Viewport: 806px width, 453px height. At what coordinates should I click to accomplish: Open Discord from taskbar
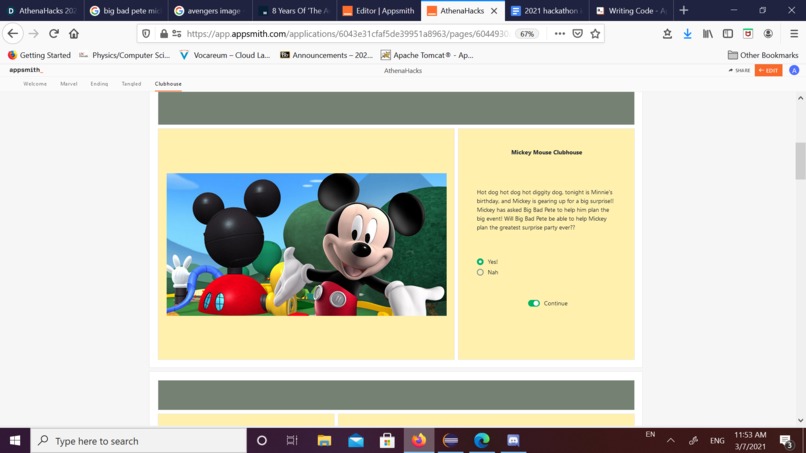point(513,441)
